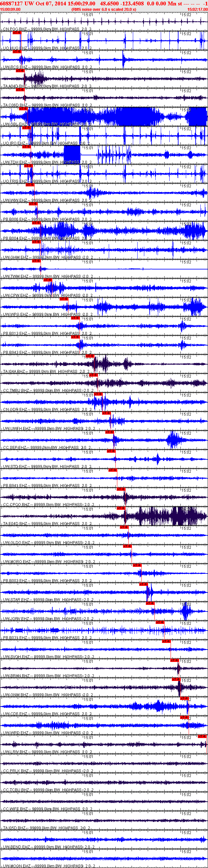Select the red pick flag on TA.A04D trace
The width and height of the screenshot is (208, 868).
tap(20, 71)
